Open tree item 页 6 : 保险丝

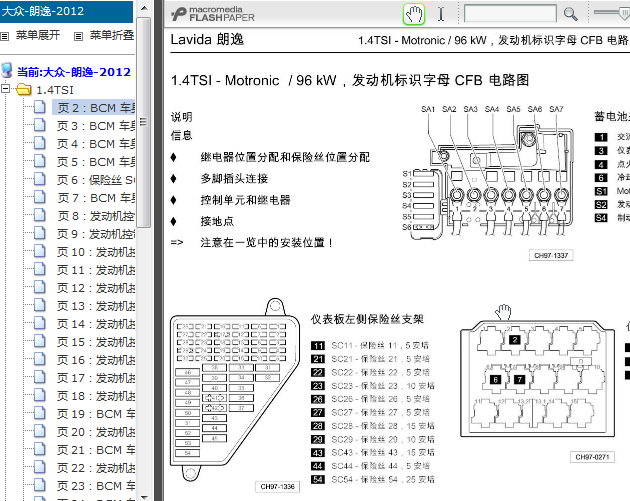coord(96,180)
